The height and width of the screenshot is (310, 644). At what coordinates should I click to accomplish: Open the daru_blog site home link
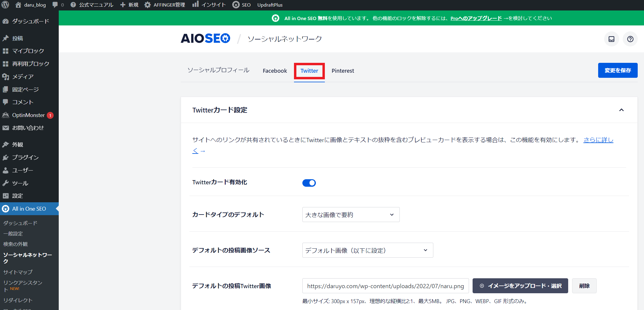click(31, 5)
